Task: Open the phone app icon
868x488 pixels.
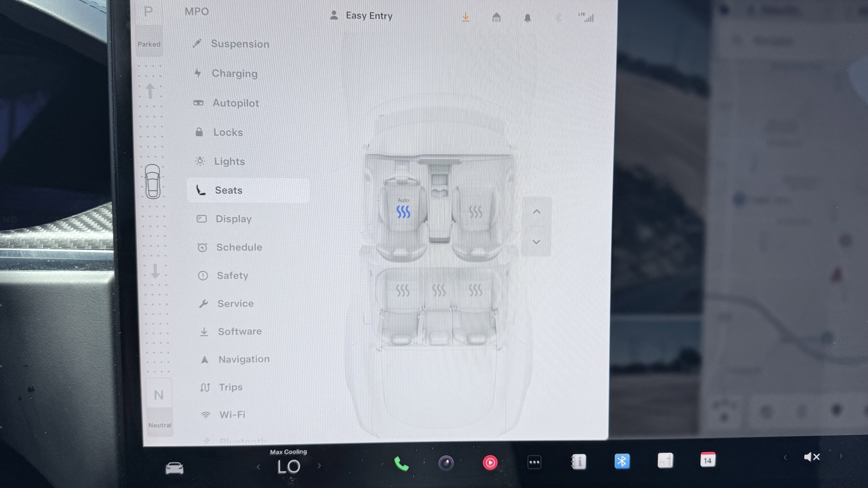Action: [401, 464]
